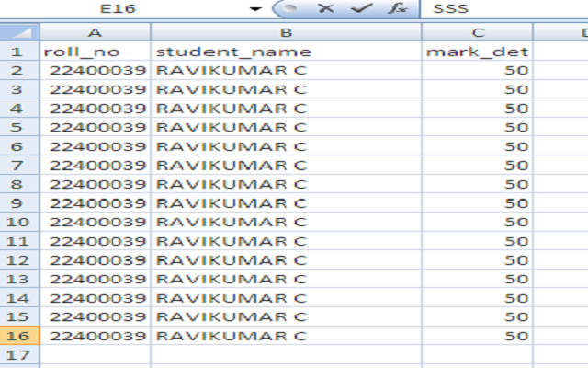
Task: Select row 3 header
Action: (19, 89)
